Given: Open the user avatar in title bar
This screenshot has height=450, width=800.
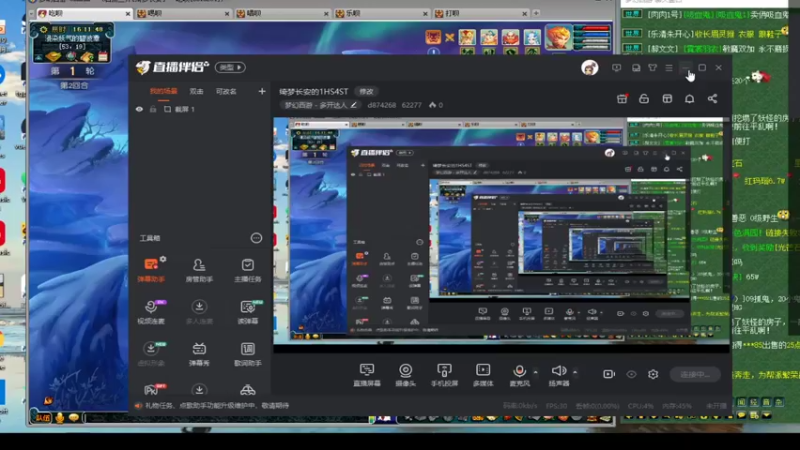Looking at the screenshot, I should (590, 67).
